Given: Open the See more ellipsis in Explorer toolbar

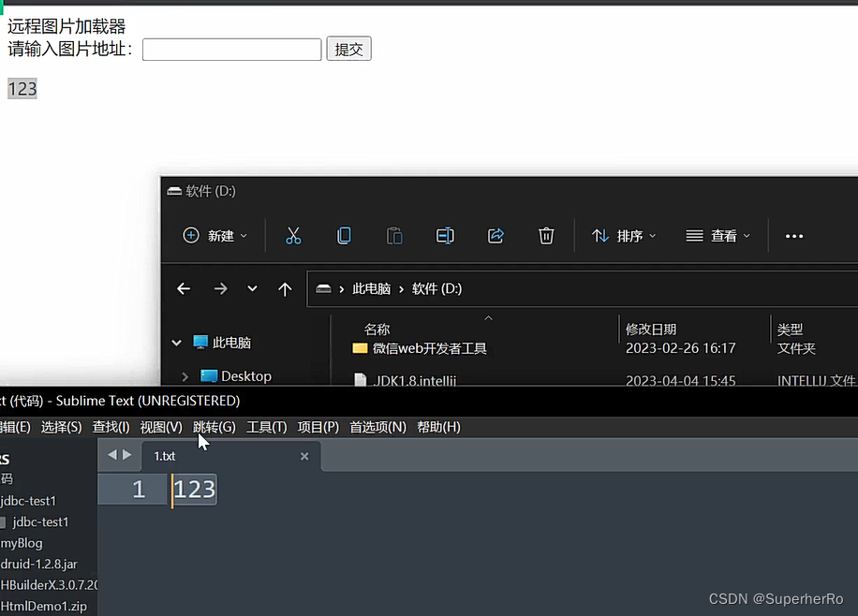Looking at the screenshot, I should click(793, 235).
